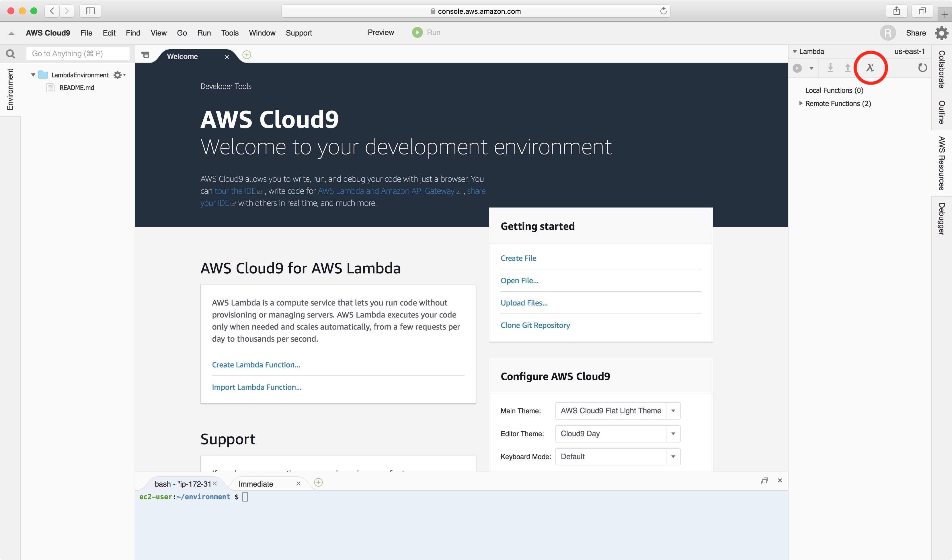The width and height of the screenshot is (952, 560).
Task: Add a new Safari tab
Action: point(945,14)
